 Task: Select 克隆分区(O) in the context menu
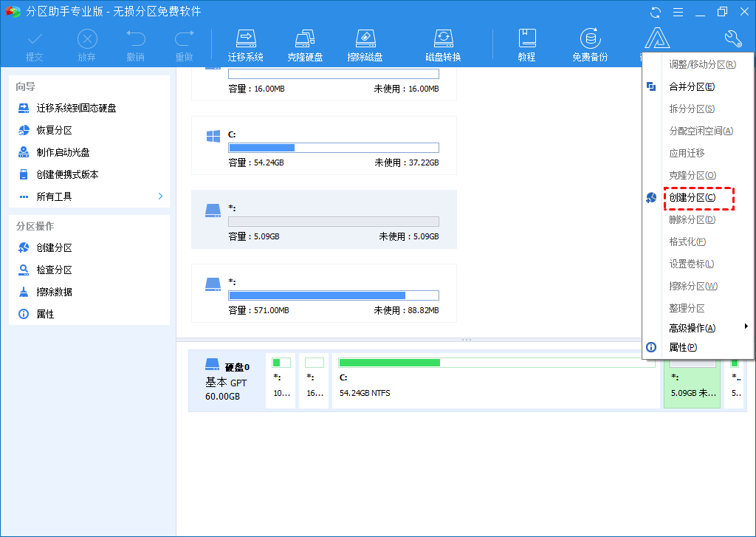point(698,176)
